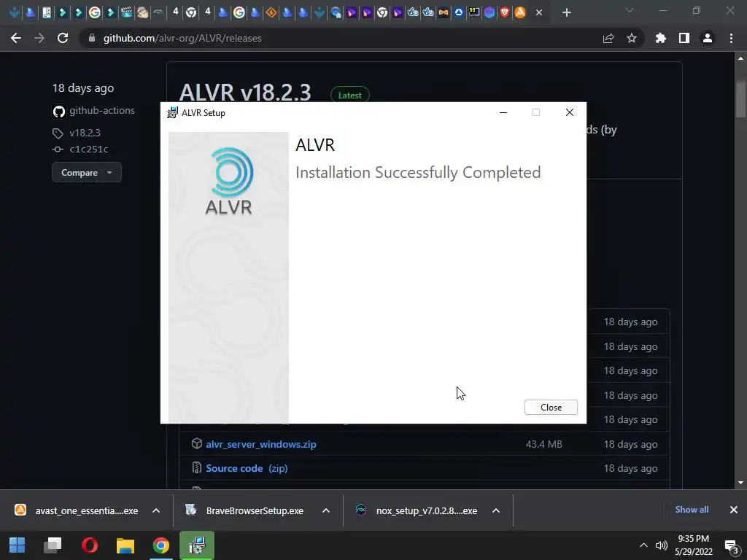
Task: Open the Windows Start menu
Action: click(18, 545)
